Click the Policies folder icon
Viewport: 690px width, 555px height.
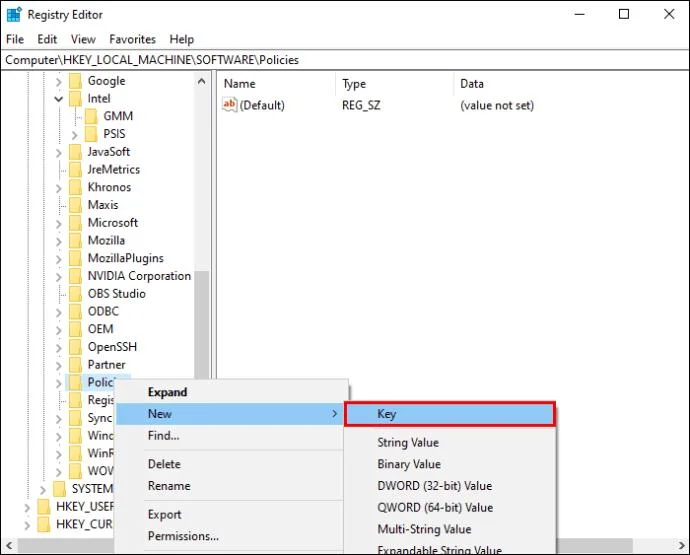click(x=75, y=382)
